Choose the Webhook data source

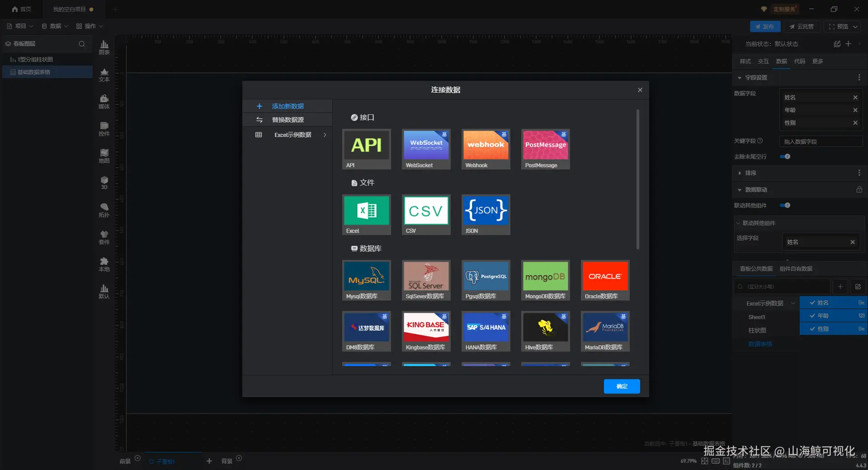(x=486, y=149)
